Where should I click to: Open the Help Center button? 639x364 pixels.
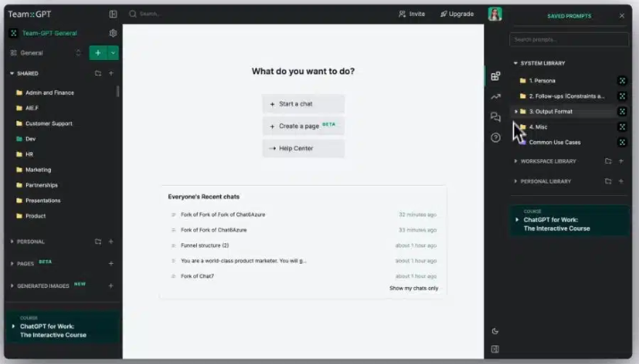303,148
